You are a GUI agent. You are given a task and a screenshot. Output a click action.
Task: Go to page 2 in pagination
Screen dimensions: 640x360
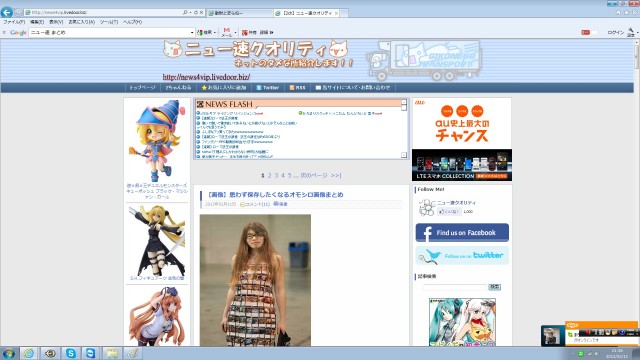(269, 176)
